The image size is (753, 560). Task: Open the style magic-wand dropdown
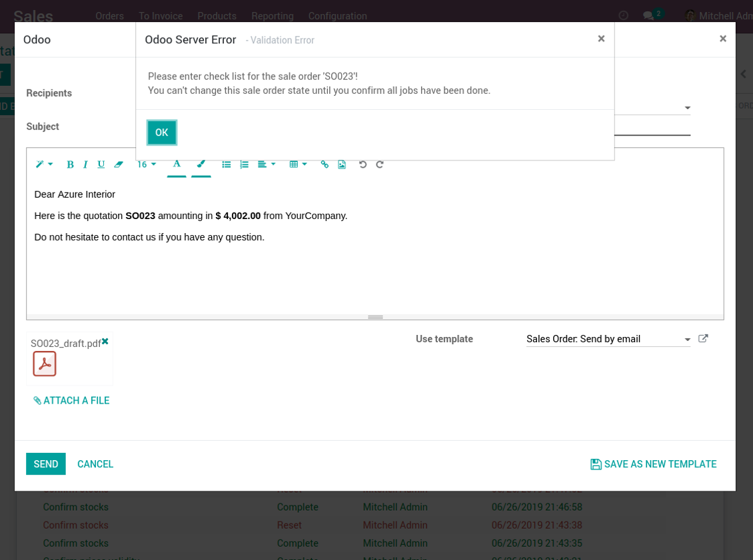click(x=44, y=164)
